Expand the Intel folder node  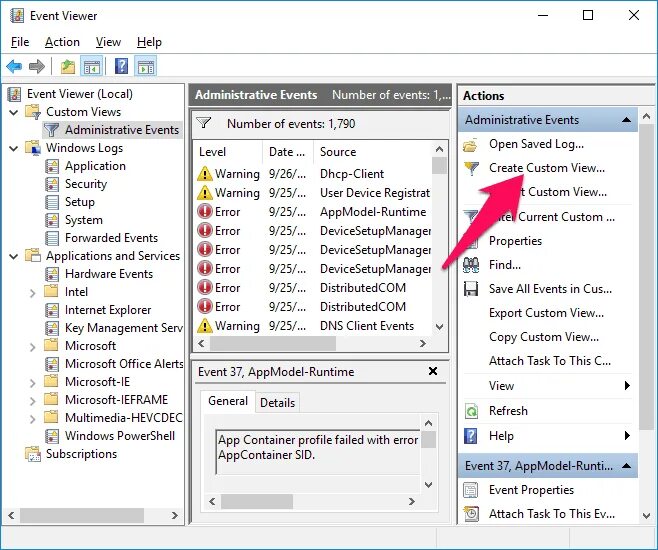point(32,293)
